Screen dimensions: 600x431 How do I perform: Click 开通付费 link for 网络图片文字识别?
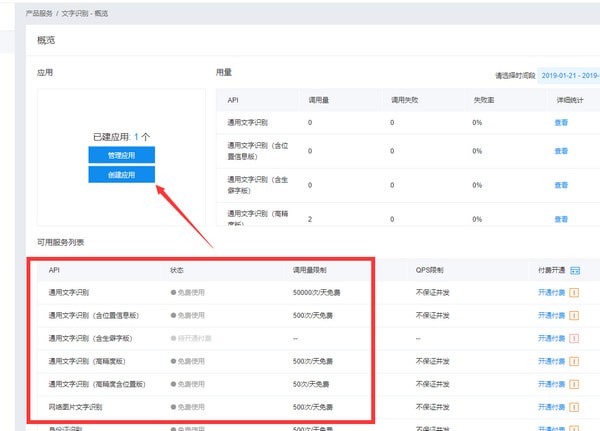click(551, 407)
